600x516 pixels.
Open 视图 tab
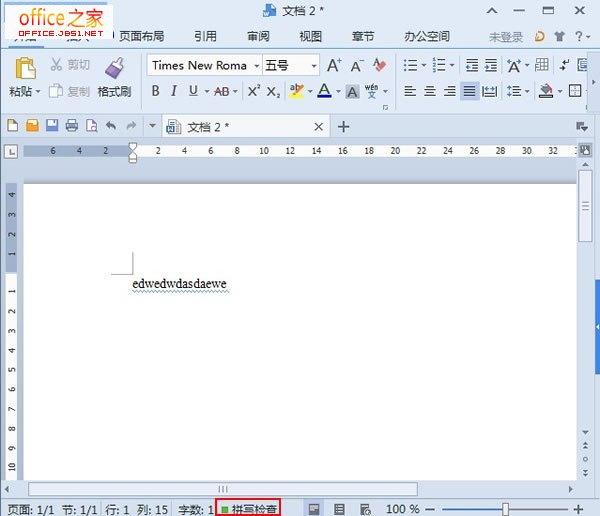310,36
